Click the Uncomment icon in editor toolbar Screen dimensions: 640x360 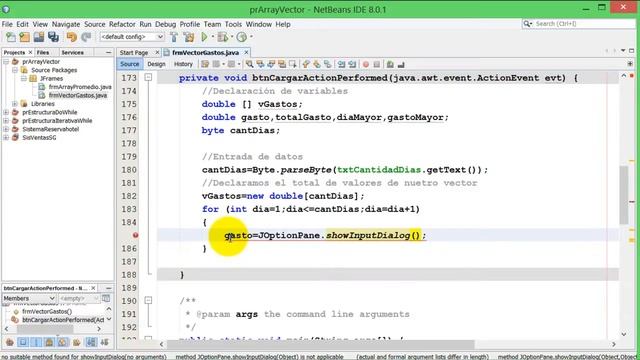[x=401, y=64]
